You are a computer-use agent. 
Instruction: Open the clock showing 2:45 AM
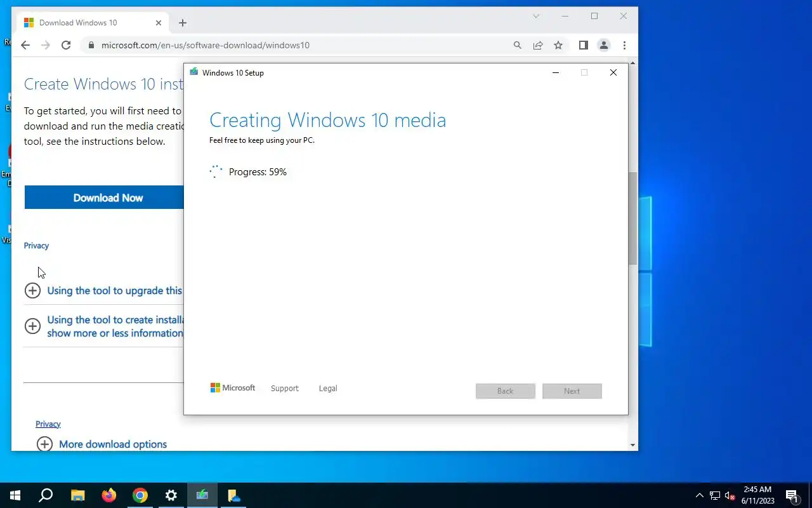point(758,495)
